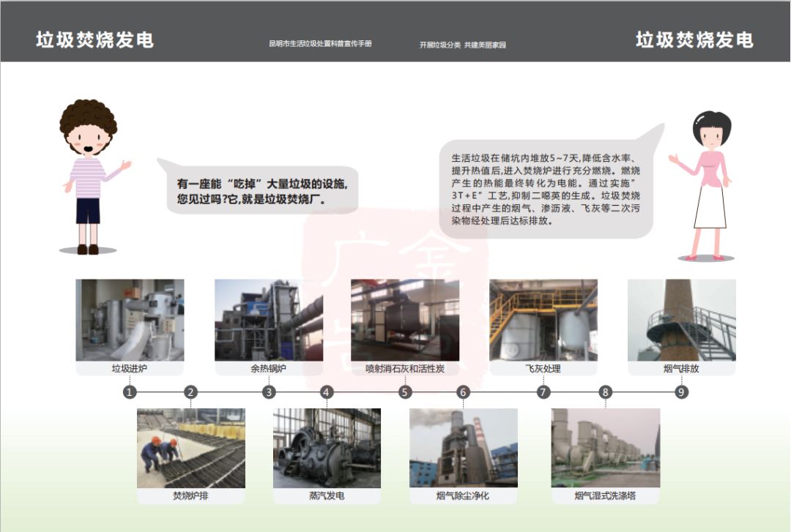Select the 蒸汽发电 steam turbine image

pos(327,448)
